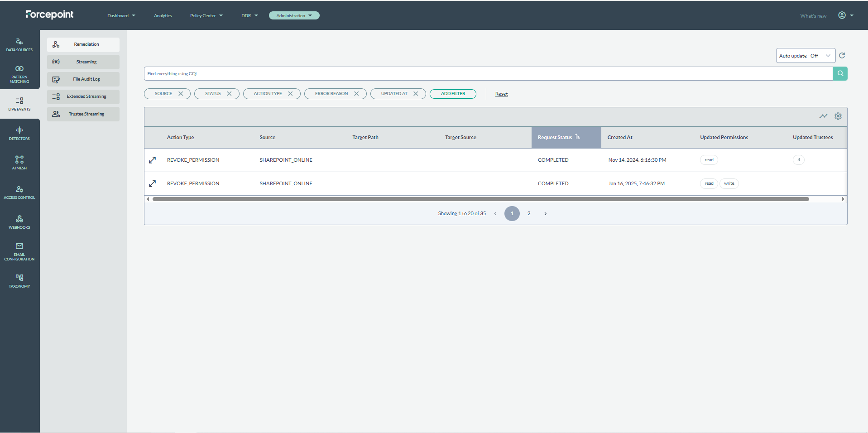
Task: Switch to the File Audit Log tab
Action: pyautogui.click(x=83, y=79)
